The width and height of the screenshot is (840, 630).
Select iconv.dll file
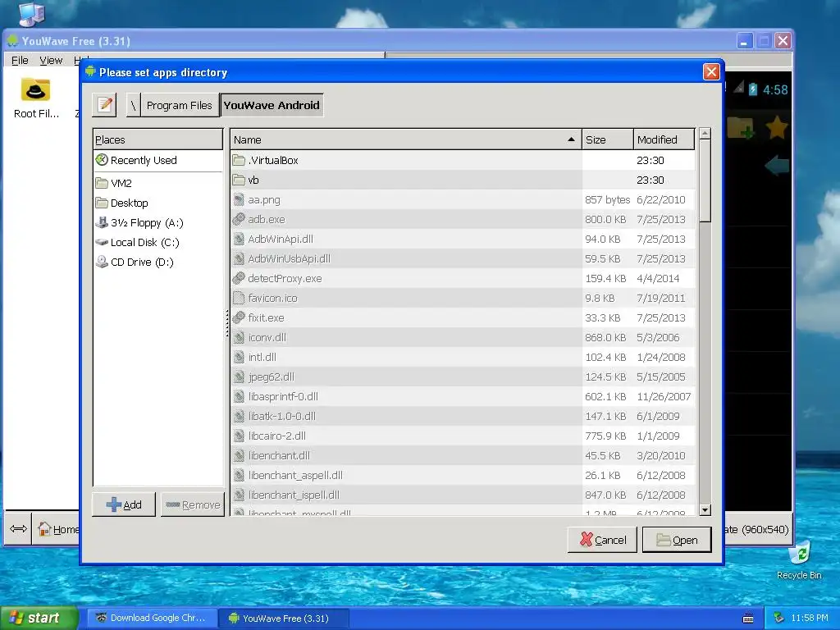tap(463, 337)
